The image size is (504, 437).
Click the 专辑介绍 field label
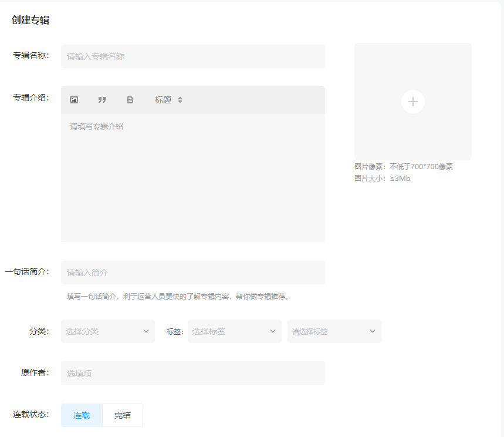(31, 98)
